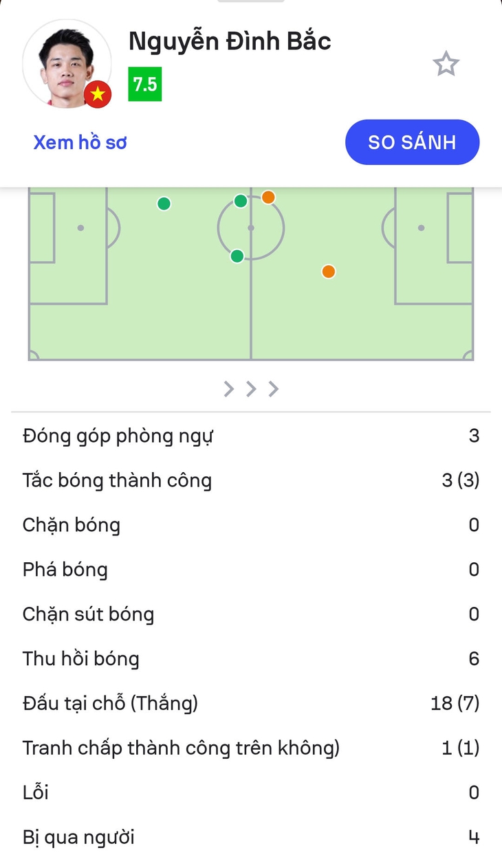
Task: Tap the Thu hồi bóng stat row
Action: tap(251, 659)
